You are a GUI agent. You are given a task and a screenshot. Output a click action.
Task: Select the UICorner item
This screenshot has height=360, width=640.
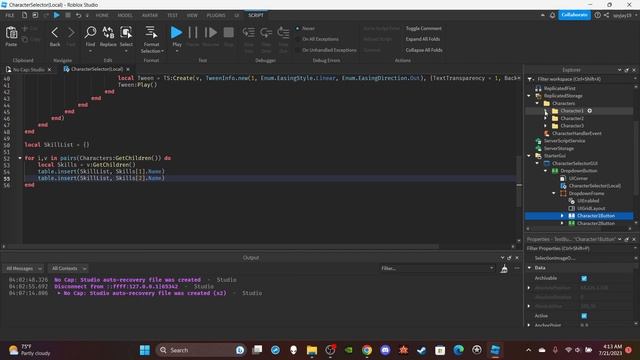pos(578,178)
